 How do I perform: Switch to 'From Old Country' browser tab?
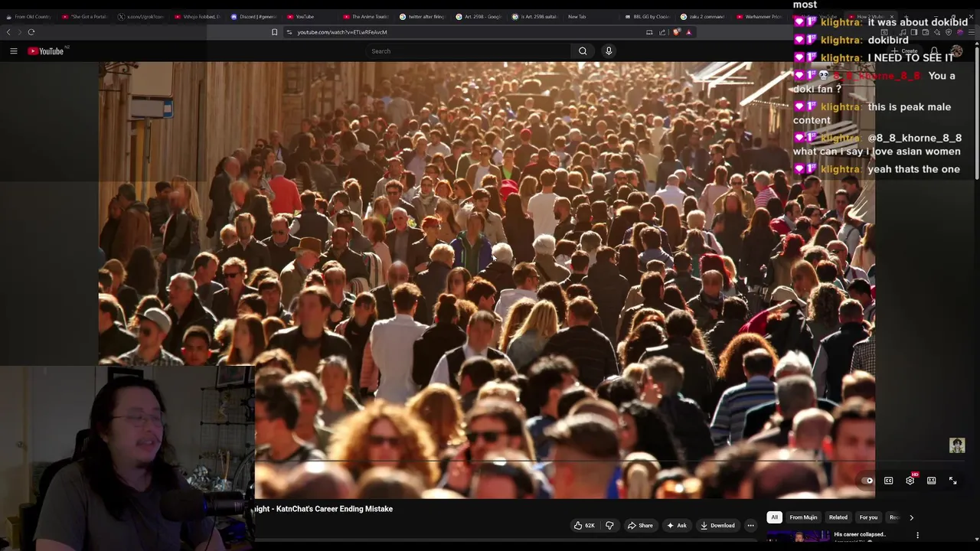click(29, 16)
